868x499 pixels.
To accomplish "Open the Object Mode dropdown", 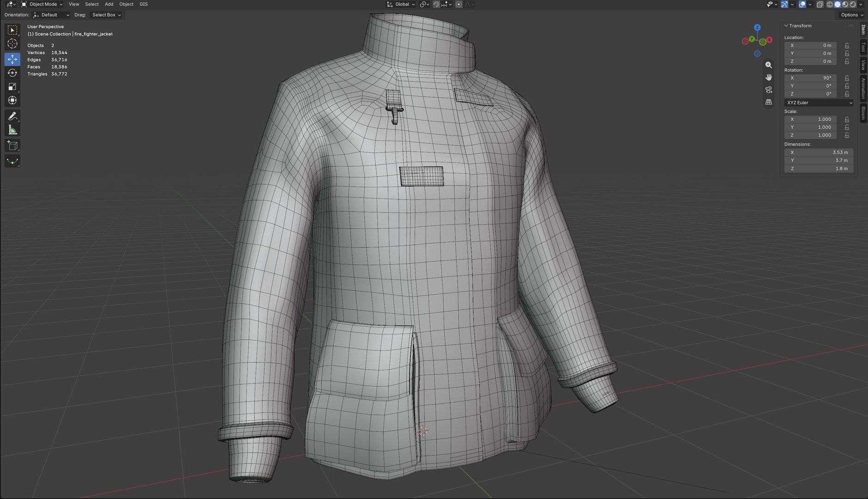I will click(x=42, y=4).
